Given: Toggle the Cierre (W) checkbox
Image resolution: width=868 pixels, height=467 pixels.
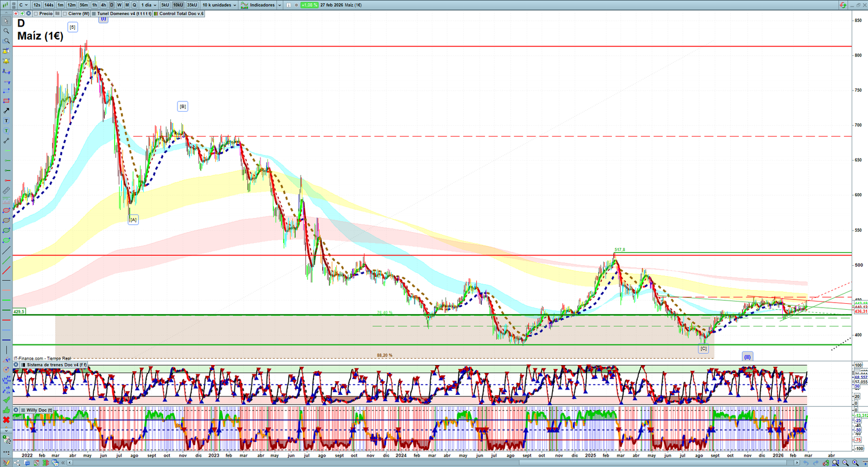Looking at the screenshot, I should [x=65, y=14].
